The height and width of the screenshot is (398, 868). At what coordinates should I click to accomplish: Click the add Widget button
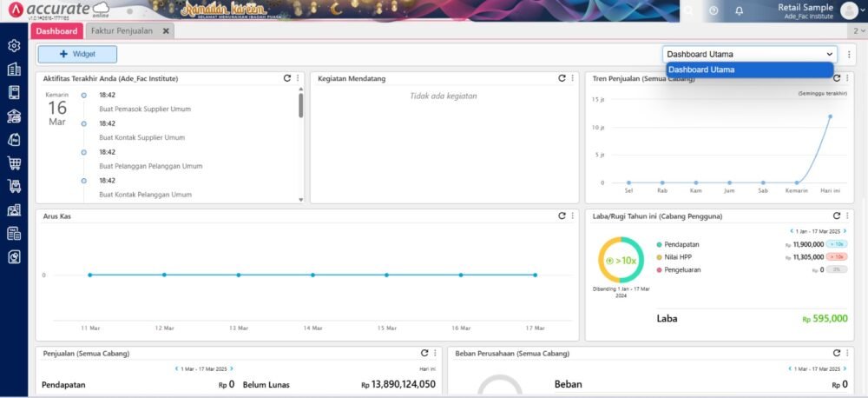(77, 54)
